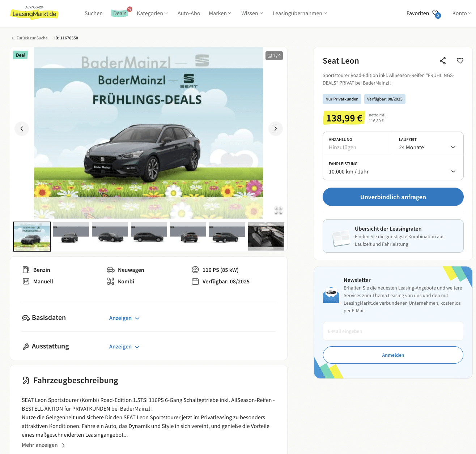Click the ID: 11670550 text

(66, 38)
